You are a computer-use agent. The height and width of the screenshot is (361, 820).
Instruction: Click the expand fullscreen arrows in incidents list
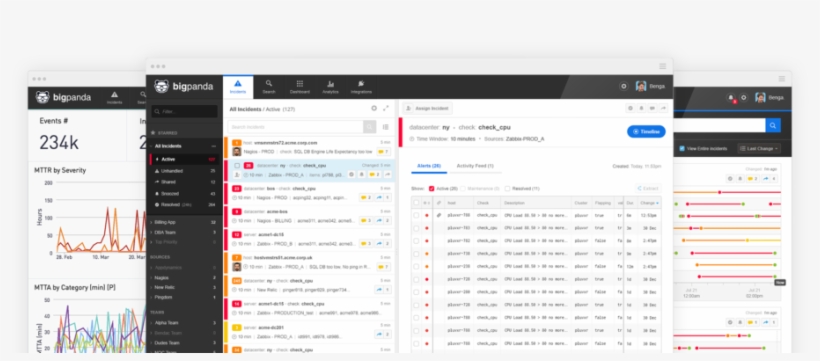click(x=386, y=108)
